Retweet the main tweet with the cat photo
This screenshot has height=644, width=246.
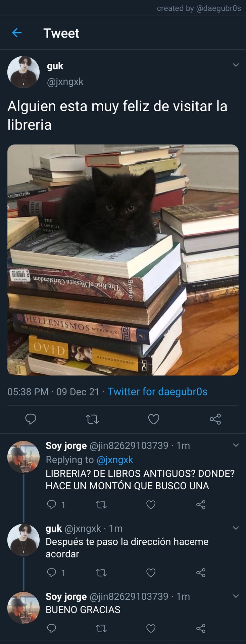(92, 419)
